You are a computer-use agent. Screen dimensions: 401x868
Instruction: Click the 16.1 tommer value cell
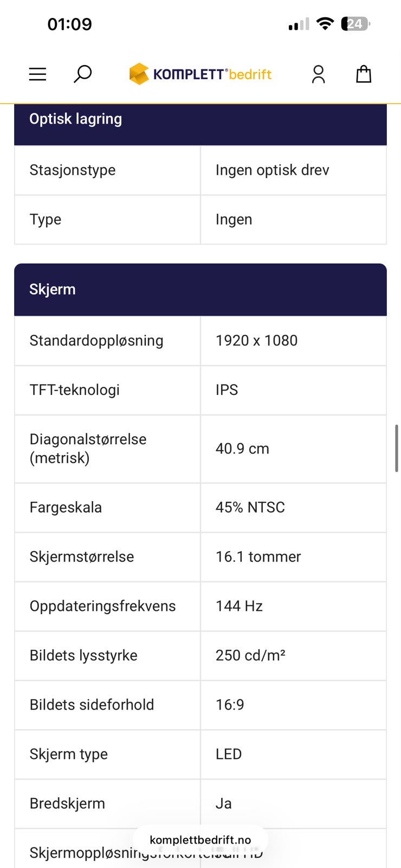258,557
